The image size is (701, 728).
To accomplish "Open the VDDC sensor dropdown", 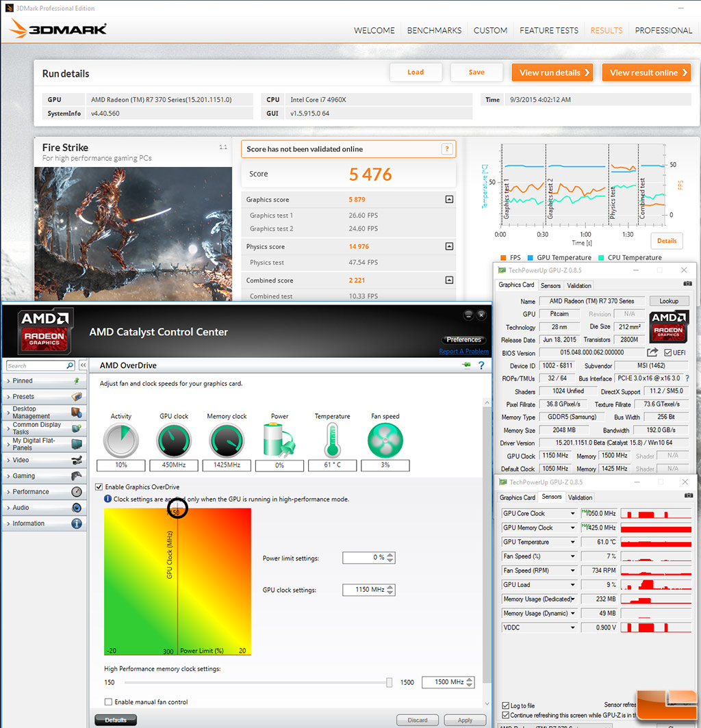I will (572, 627).
